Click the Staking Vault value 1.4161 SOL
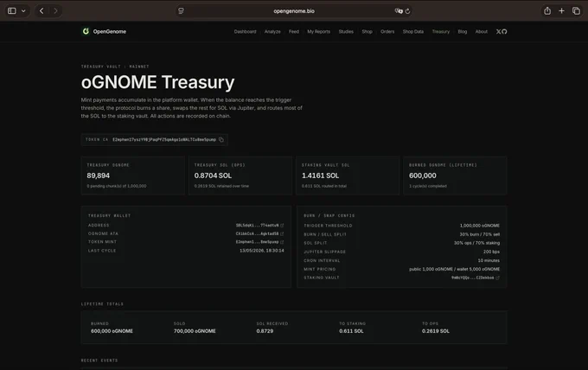Screen dimensions: 588x370 pyautogui.click(x=320, y=175)
